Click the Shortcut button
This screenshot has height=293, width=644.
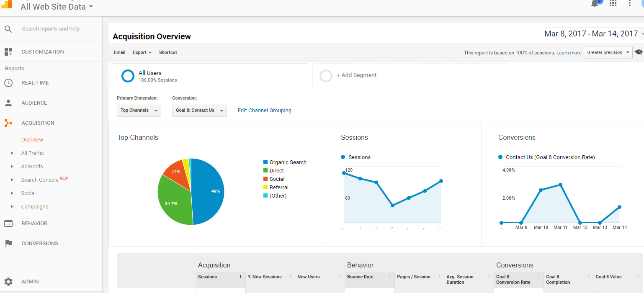[x=168, y=52]
